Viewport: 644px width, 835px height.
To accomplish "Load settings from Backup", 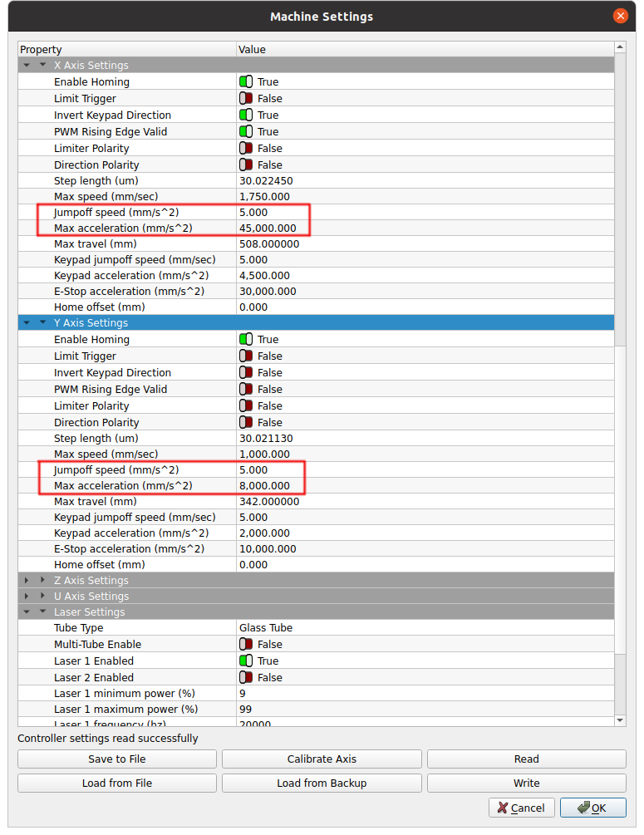I will tap(322, 783).
